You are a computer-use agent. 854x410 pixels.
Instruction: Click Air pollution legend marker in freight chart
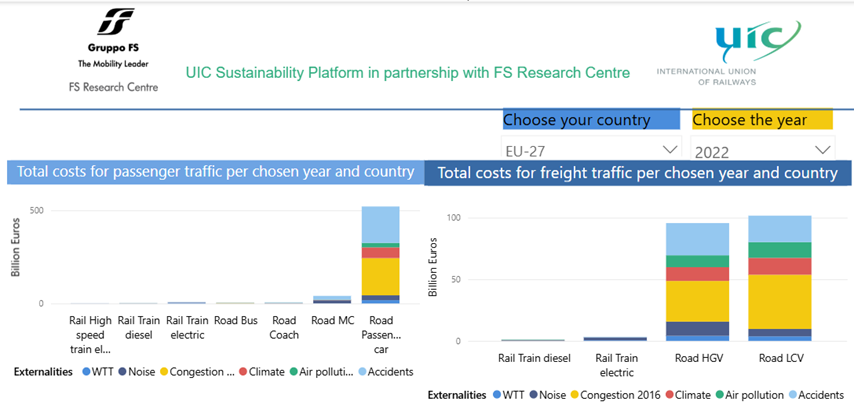[x=717, y=395]
